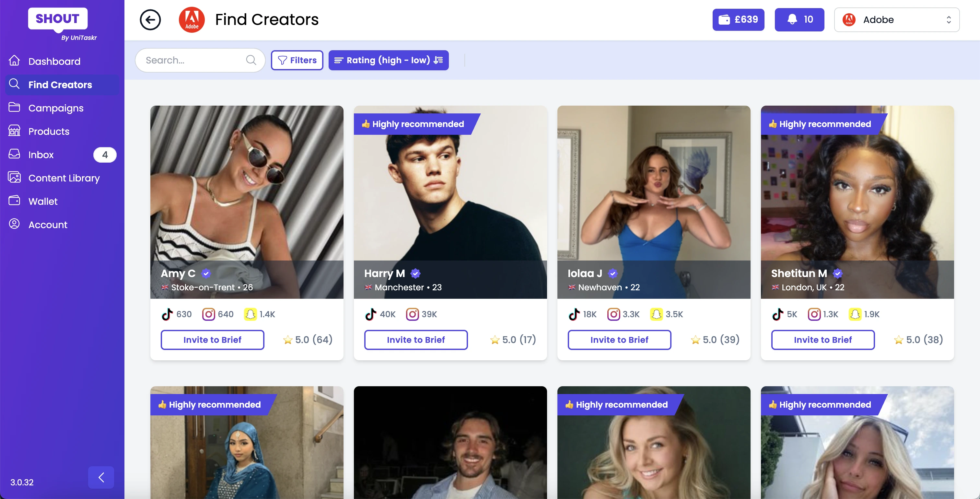The width and height of the screenshot is (980, 499).
Task: Open Inbox with the unread badge 4
Action: [x=14, y=154]
